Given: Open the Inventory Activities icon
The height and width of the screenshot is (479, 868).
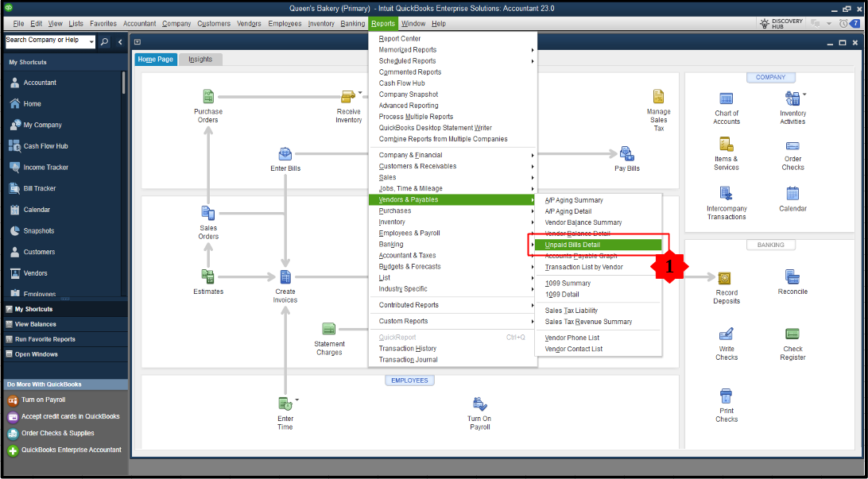Looking at the screenshot, I should click(792, 99).
